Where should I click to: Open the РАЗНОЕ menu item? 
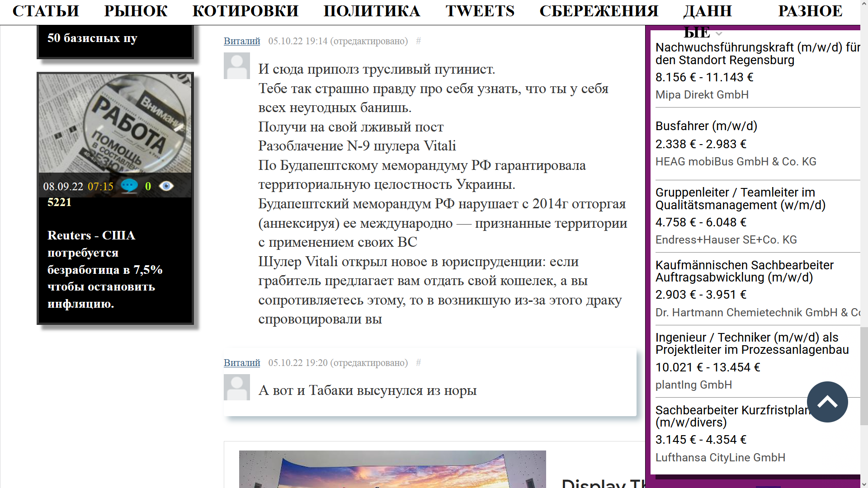pyautogui.click(x=810, y=11)
